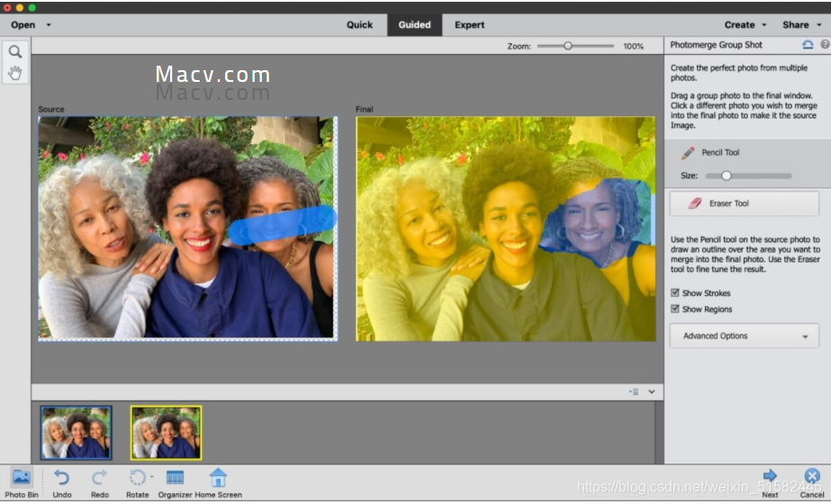Choose the Eraser Tool button
Screen dimensions: 831x504
click(x=744, y=203)
